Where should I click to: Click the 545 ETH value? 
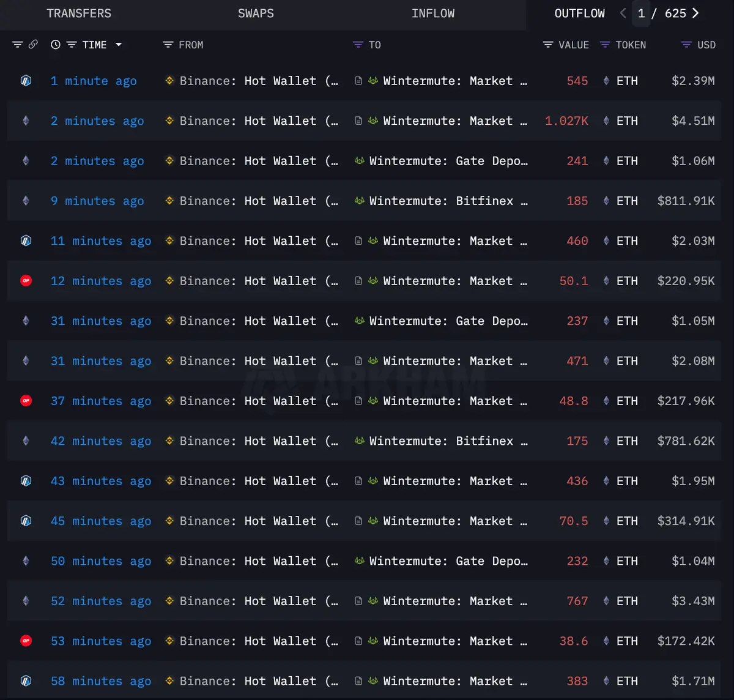[577, 81]
